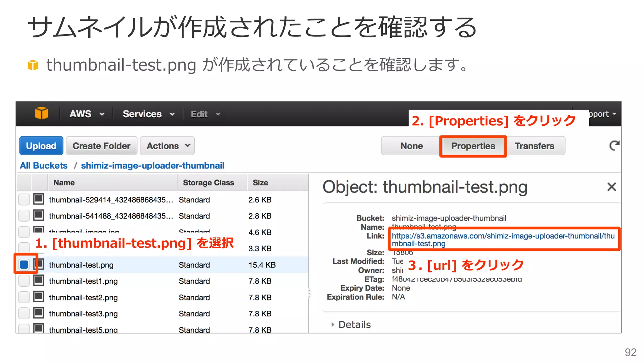The height and width of the screenshot is (362, 644).
Task: Tick checkbox for thumbnail-541488 object
Action: point(24,216)
